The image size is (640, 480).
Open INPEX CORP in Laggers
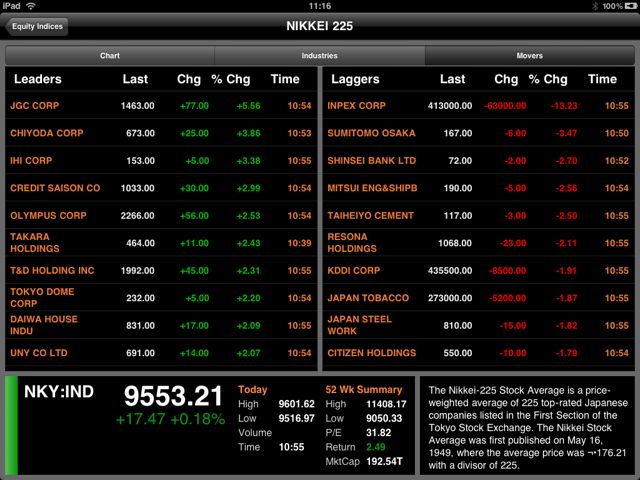(x=479, y=106)
